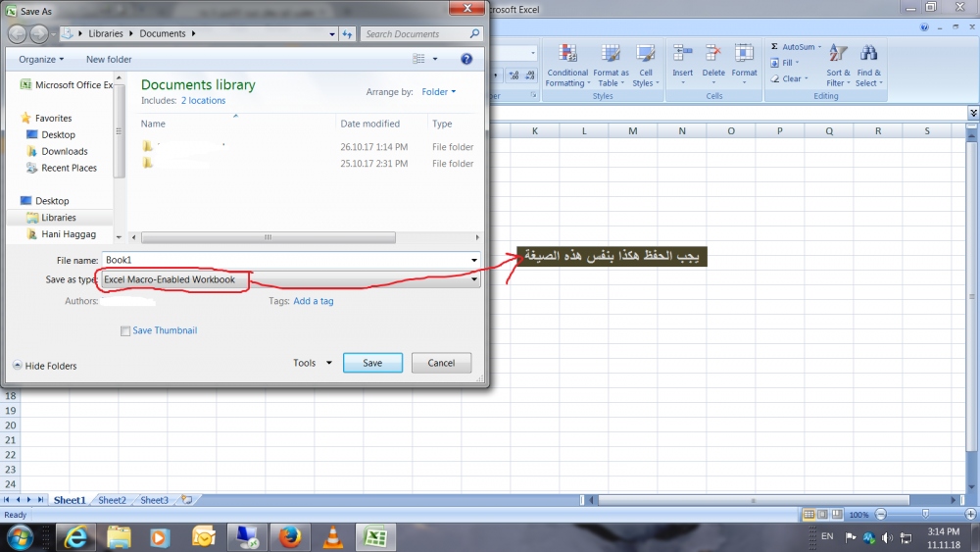Viewport: 980px width, 552px height.
Task: Open Sort & Filter menu
Action: click(838, 66)
